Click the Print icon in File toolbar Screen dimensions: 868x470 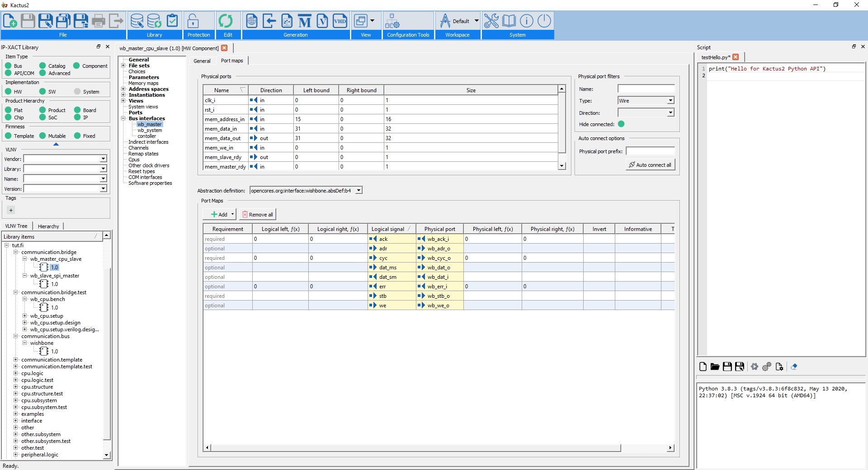click(x=98, y=21)
